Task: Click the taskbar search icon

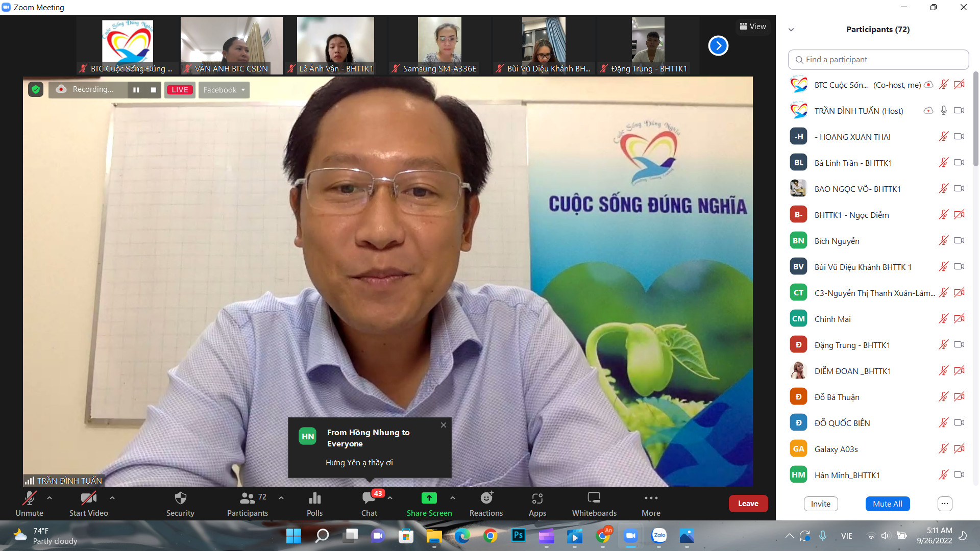Action: 322,536
